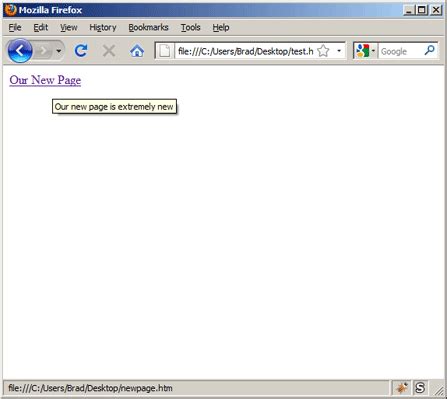Click the Stop loading X icon
The width and height of the screenshot is (447, 399).
(x=109, y=51)
